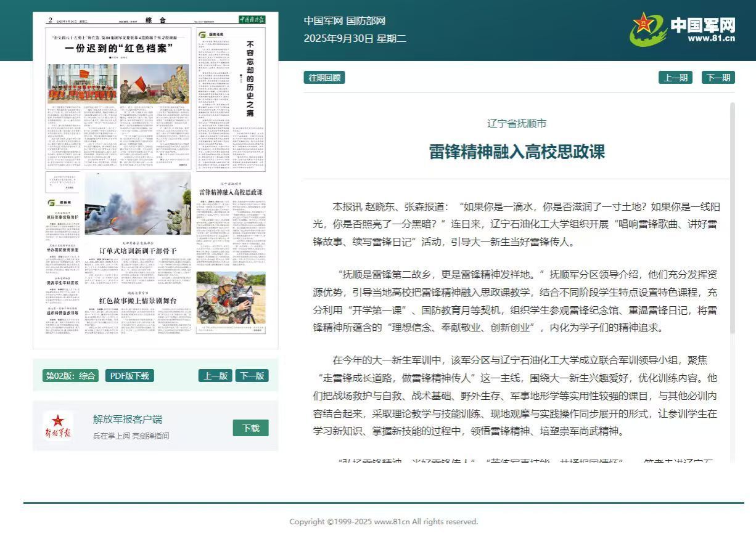Click the 中国国防报 masthead on the page

pyautogui.click(x=252, y=20)
